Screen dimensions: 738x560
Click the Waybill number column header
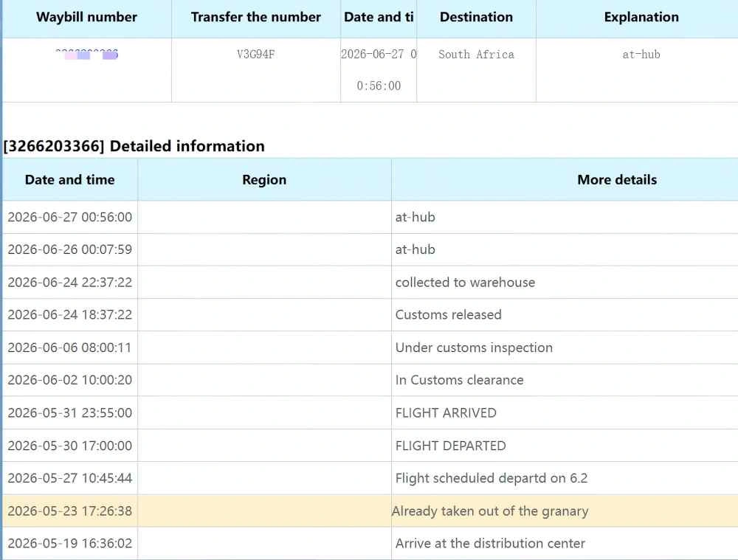86,17
